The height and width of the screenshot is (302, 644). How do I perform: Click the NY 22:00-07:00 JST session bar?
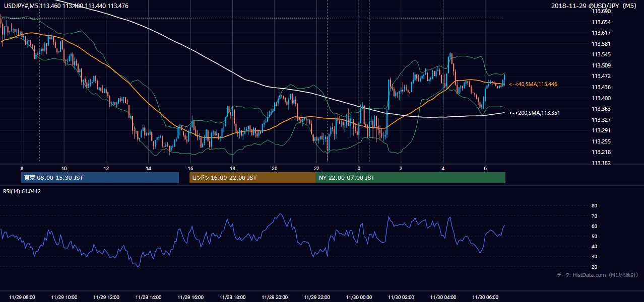411,178
